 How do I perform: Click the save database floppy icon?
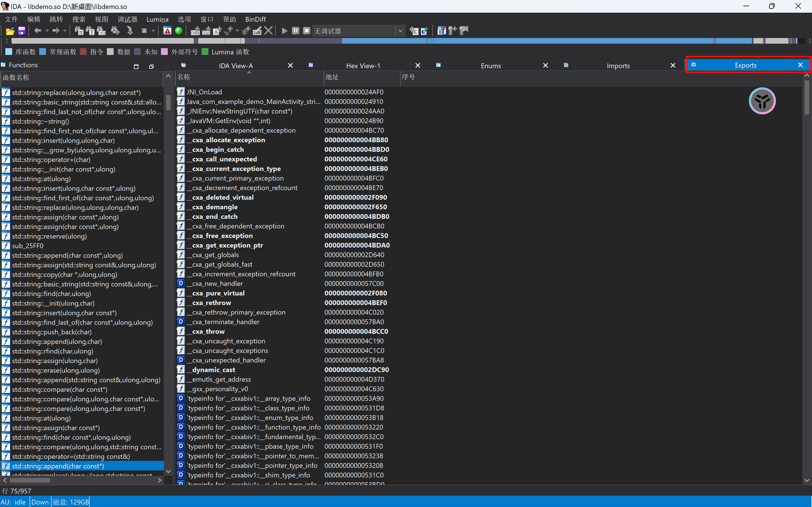click(x=22, y=31)
